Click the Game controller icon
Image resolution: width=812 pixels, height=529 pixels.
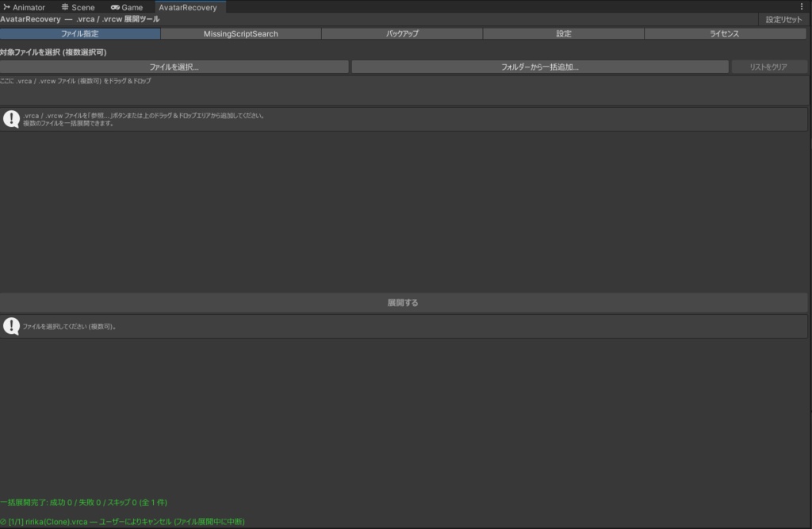point(115,7)
